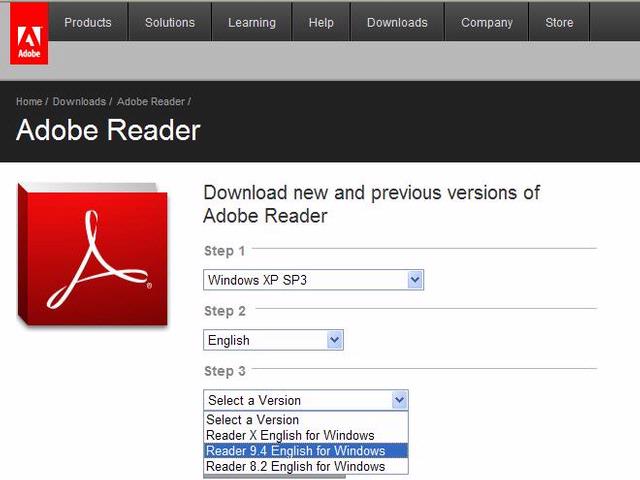Click the Adobe Reader product box image
Image resolution: width=640 pixels, height=480 pixels.
pos(93,254)
